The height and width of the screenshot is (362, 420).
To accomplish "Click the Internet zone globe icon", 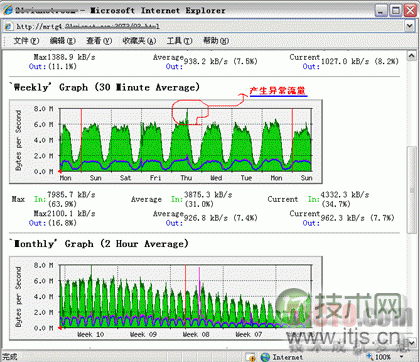I will pos(265,357).
